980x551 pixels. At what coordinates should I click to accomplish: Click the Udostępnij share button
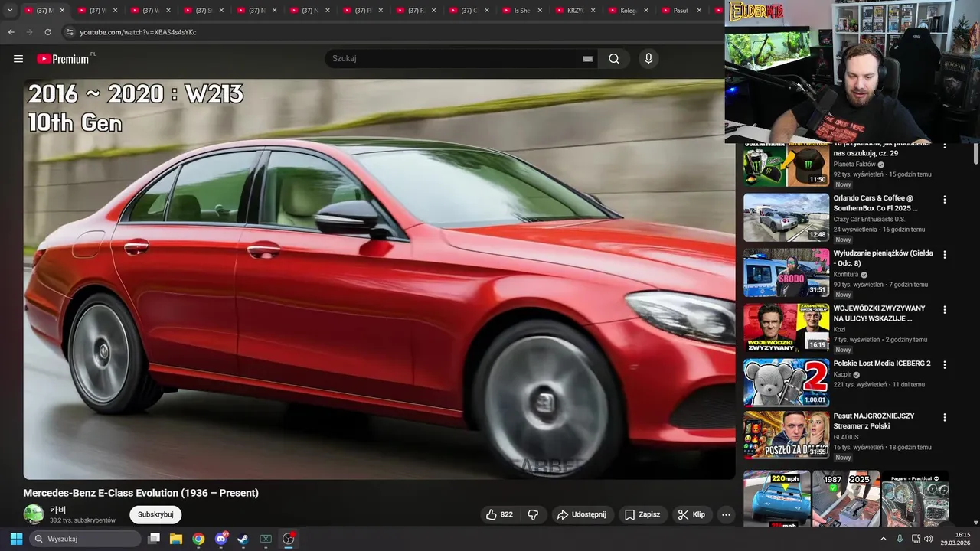pyautogui.click(x=581, y=514)
